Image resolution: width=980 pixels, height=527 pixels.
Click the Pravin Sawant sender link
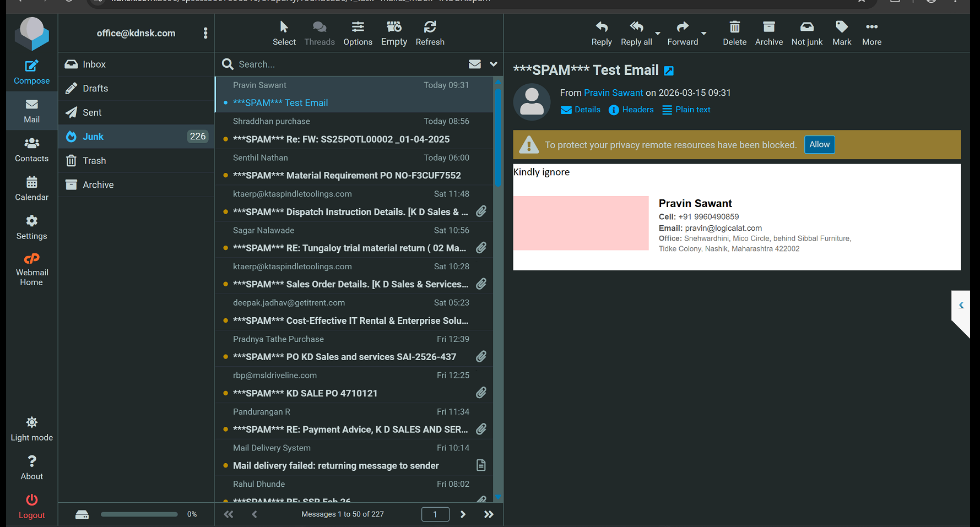[613, 93]
